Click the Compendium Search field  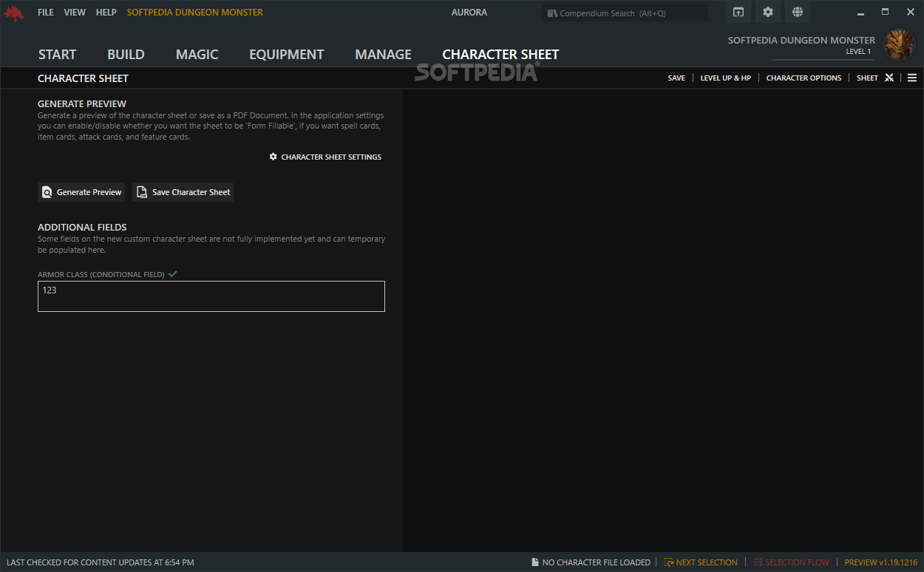coord(625,13)
